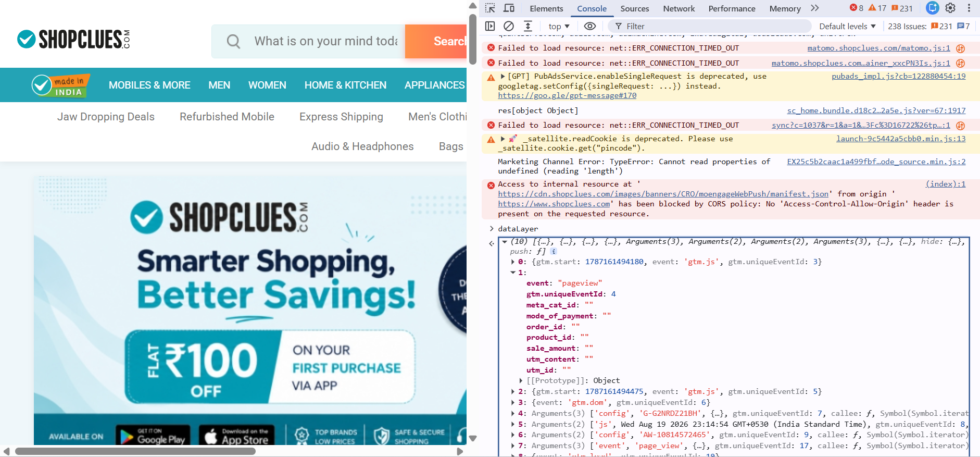Expand the [[Prototype]]: Object row

(521, 380)
